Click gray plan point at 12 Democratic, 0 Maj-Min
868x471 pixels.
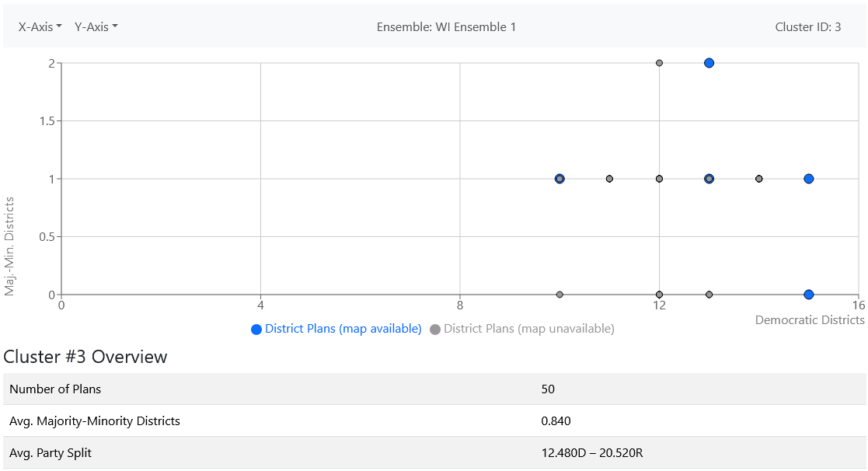[x=659, y=295]
